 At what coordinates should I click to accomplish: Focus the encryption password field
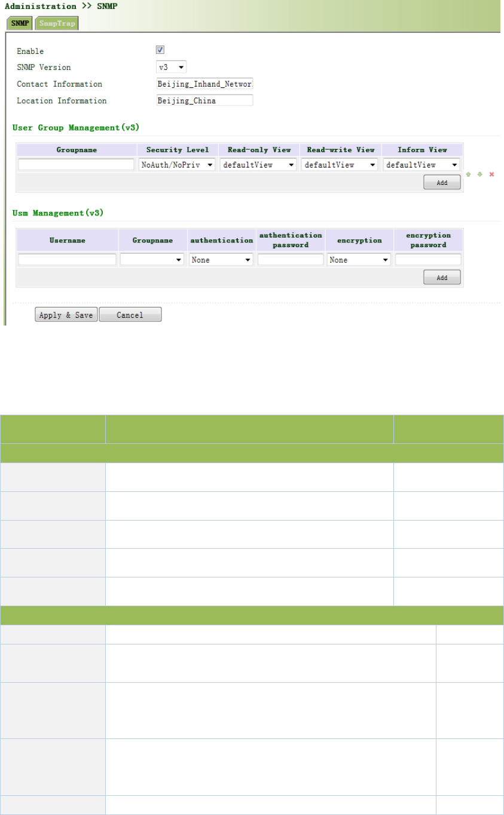coord(428,260)
